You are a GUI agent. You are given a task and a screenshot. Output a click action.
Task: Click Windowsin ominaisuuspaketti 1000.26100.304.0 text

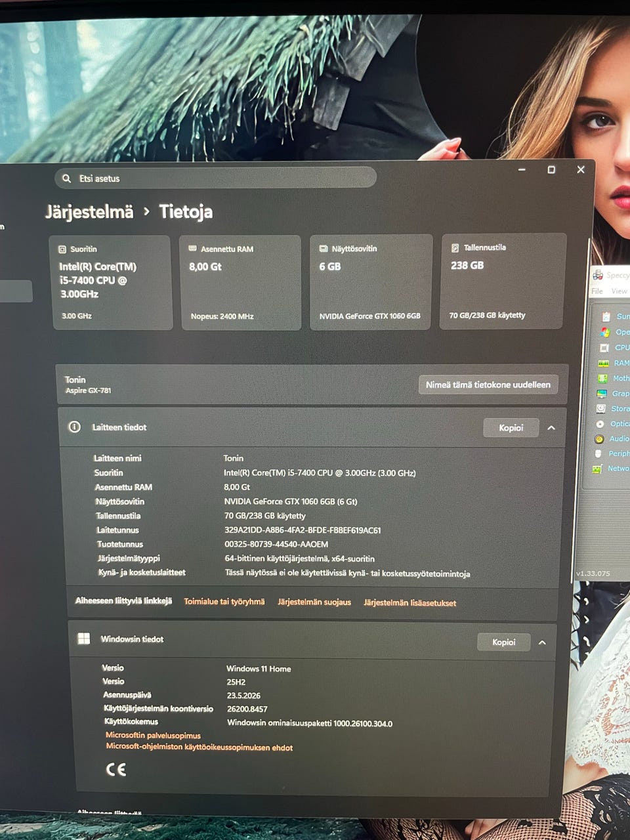310,723
